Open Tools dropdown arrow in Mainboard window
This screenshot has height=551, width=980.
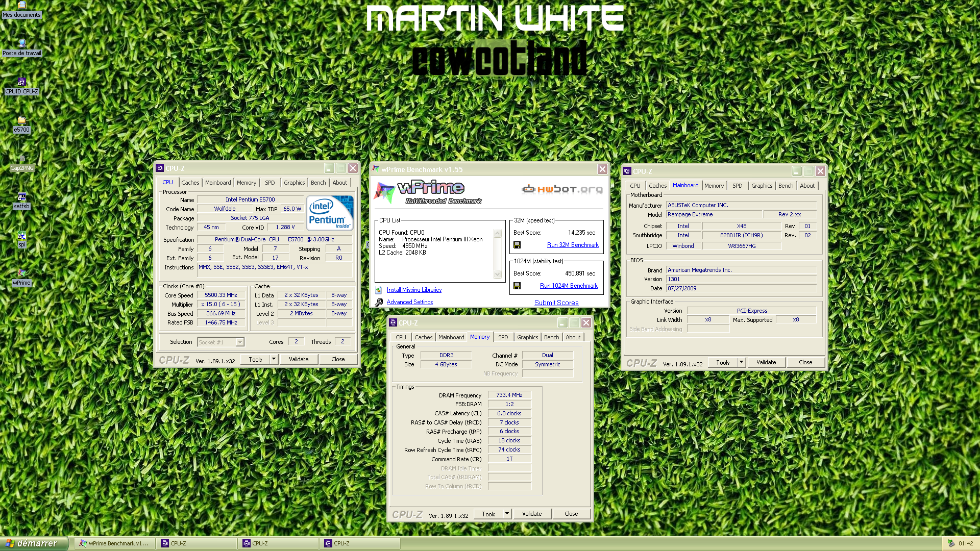pyautogui.click(x=741, y=362)
